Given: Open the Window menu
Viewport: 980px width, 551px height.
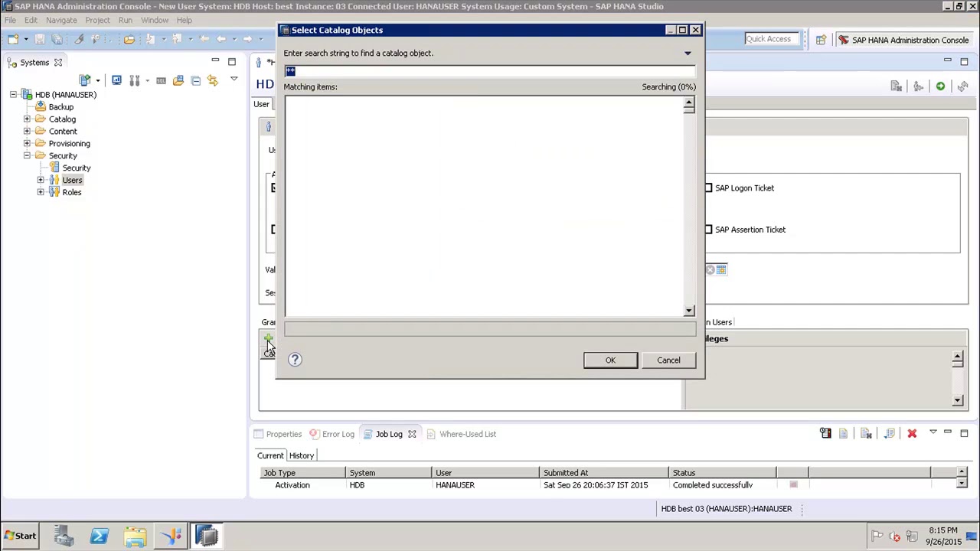Looking at the screenshot, I should point(155,20).
